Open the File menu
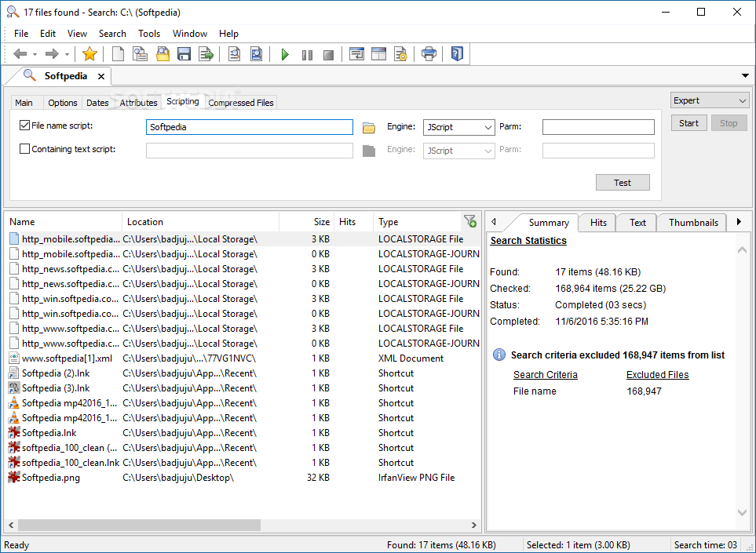The width and height of the screenshot is (756, 553). (21, 34)
